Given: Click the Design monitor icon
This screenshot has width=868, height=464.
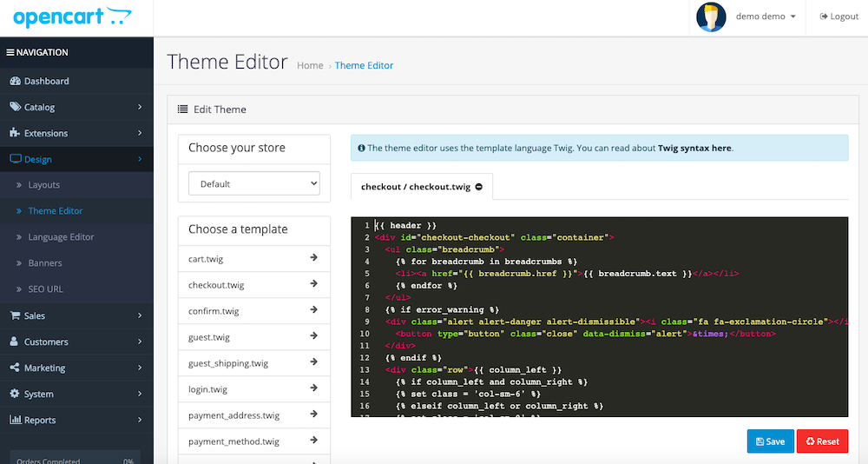Looking at the screenshot, I should coord(16,159).
